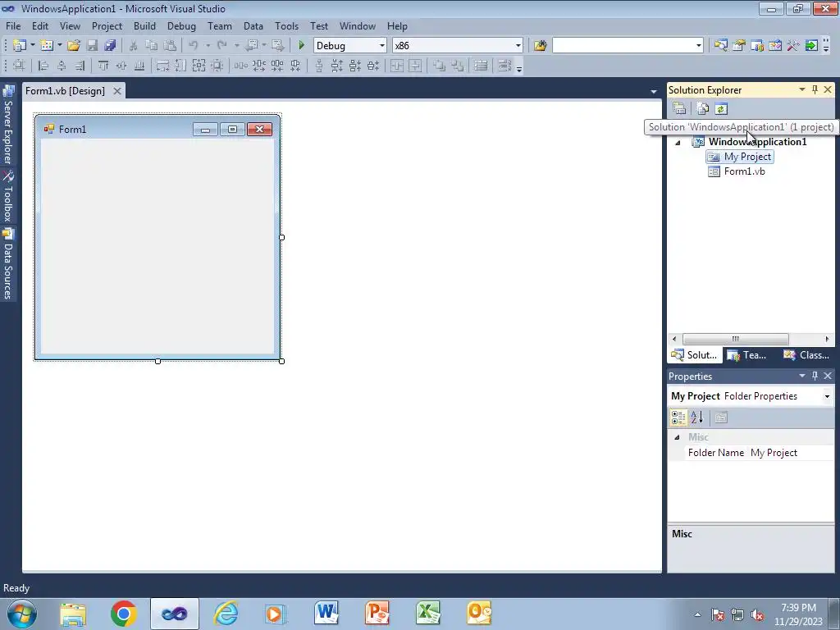Viewport: 840px width, 630px height.
Task: Click the Copy toolbar icon
Action: pos(152,46)
